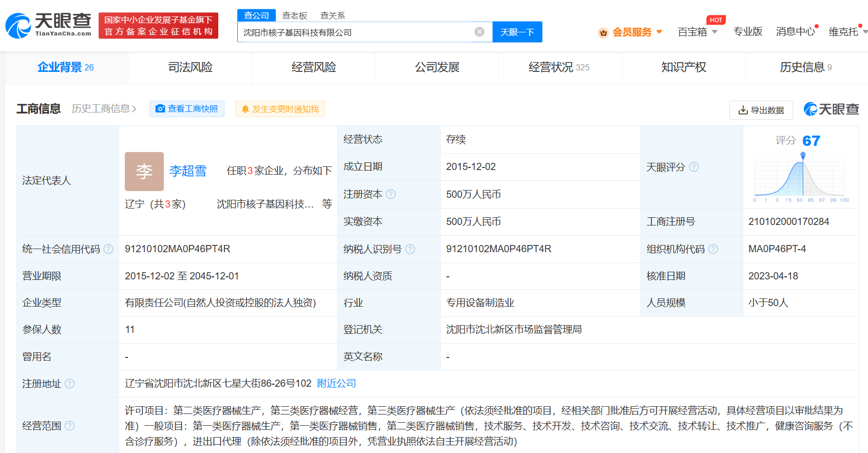Screen dimensions: 868x453
Task: Expand the 会员服务 dropdown
Action: pyautogui.click(x=659, y=32)
